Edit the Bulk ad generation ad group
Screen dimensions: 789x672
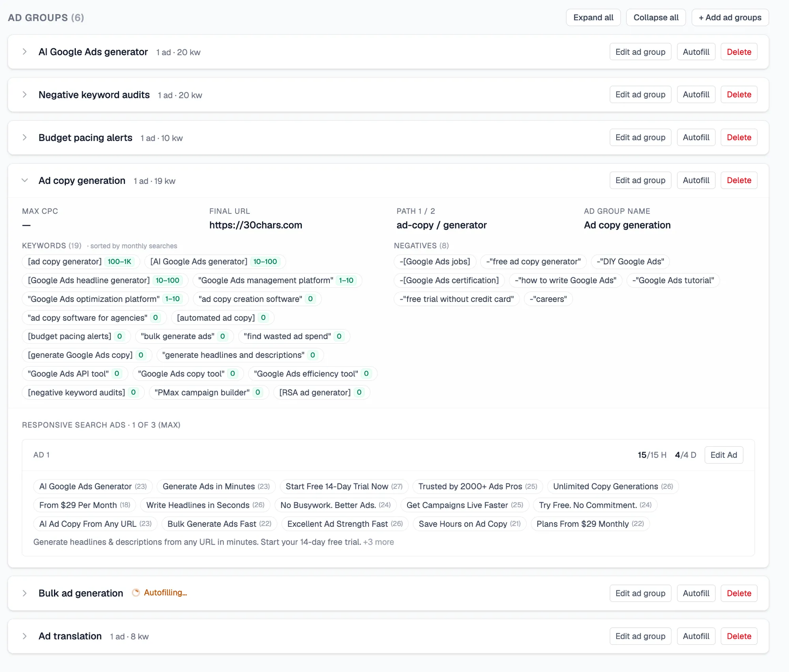(x=640, y=593)
